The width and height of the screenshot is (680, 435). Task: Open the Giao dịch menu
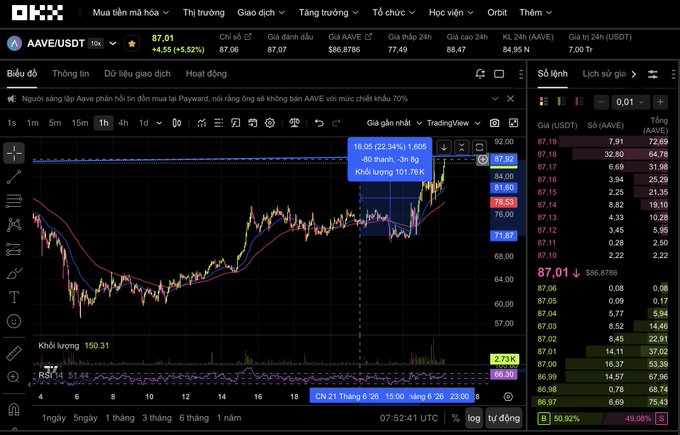[x=261, y=13]
